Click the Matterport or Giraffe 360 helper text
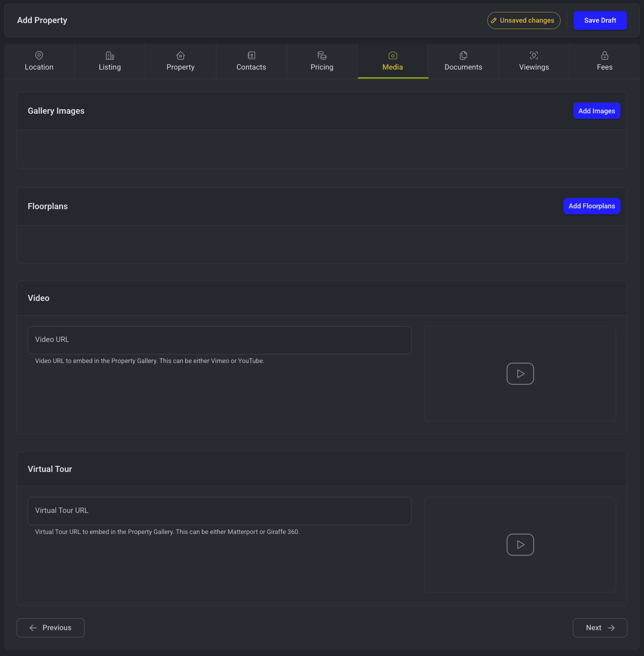The height and width of the screenshot is (656, 644). coord(167,532)
